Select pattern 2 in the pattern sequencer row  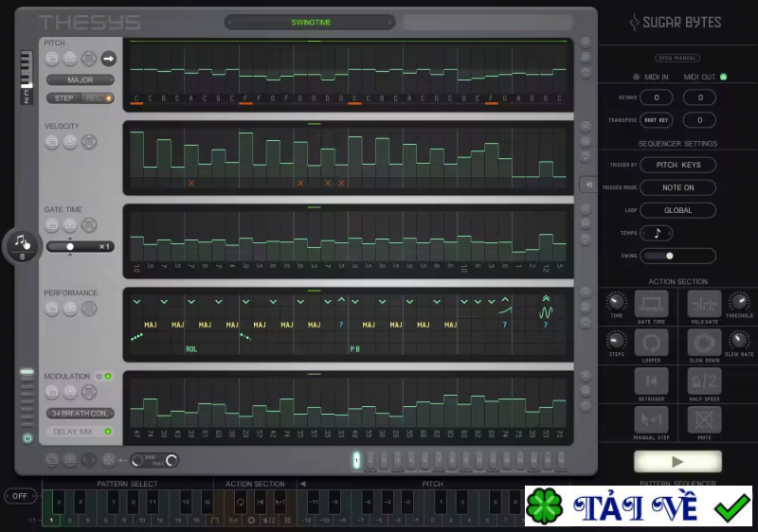[370, 460]
